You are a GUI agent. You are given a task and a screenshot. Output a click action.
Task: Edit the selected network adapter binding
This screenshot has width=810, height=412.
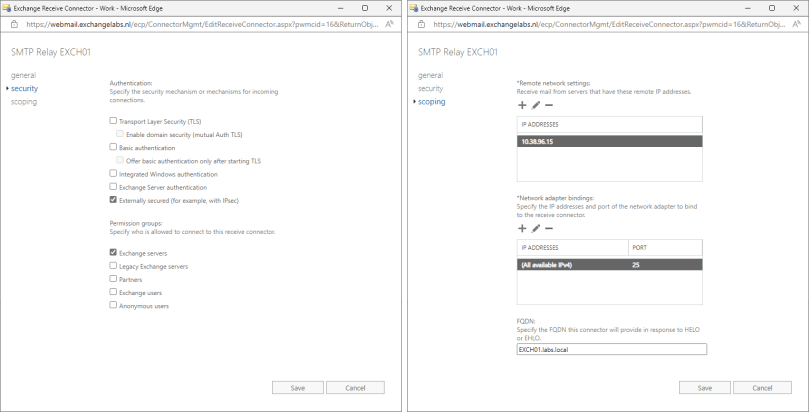pyautogui.click(x=535, y=228)
